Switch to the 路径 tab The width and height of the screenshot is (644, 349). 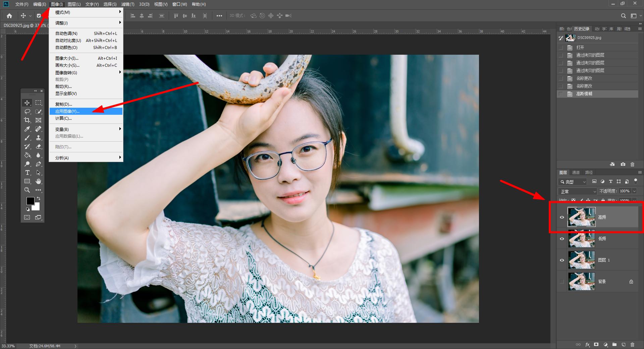tap(589, 172)
